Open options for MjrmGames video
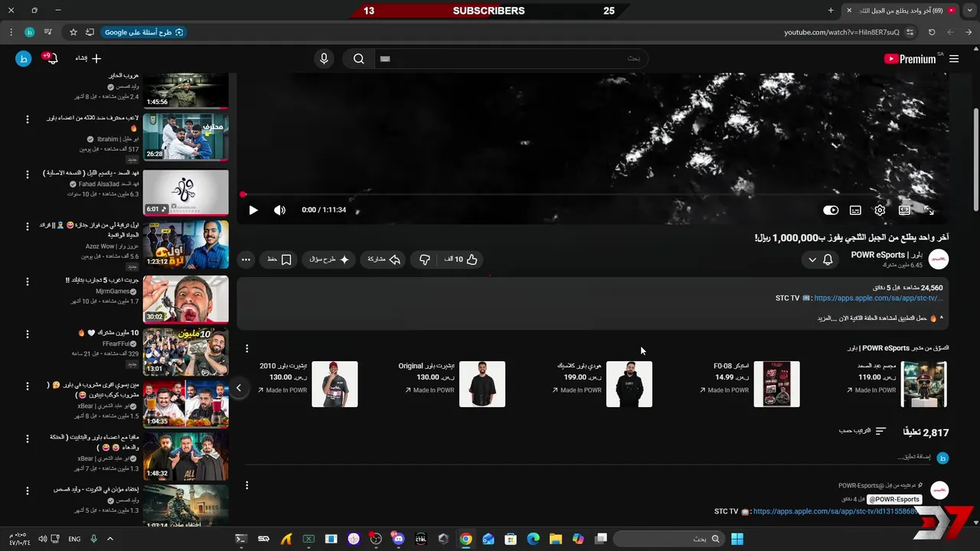This screenshot has width=980, height=551. click(28, 281)
